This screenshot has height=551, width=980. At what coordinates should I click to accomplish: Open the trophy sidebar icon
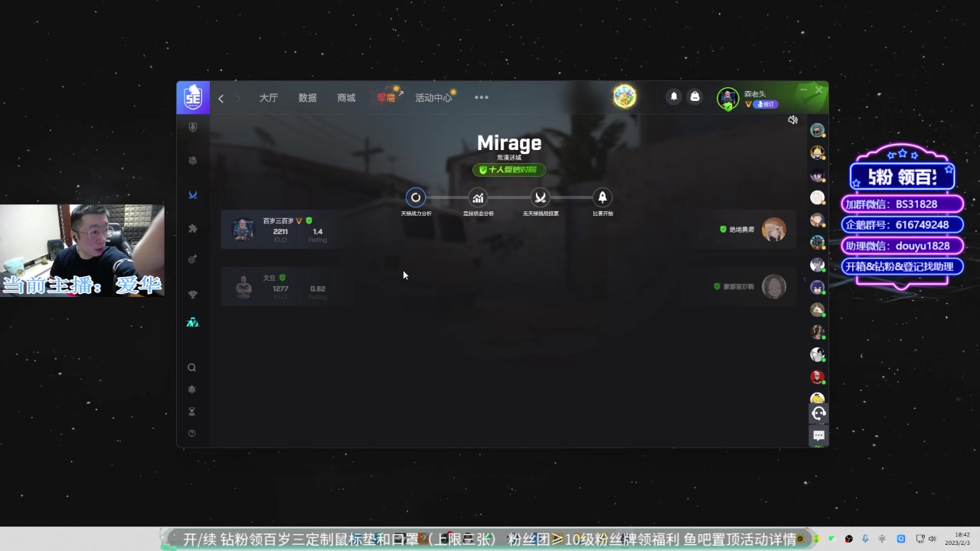coord(192,295)
